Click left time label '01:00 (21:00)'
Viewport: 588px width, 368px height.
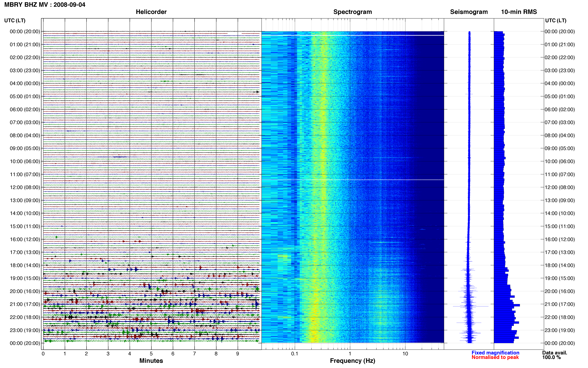tap(25, 45)
